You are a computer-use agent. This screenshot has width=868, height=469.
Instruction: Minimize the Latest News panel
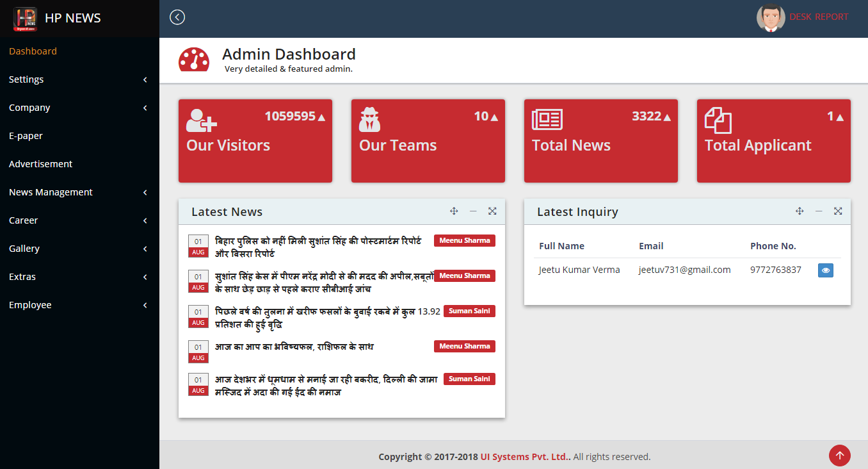[473, 211]
